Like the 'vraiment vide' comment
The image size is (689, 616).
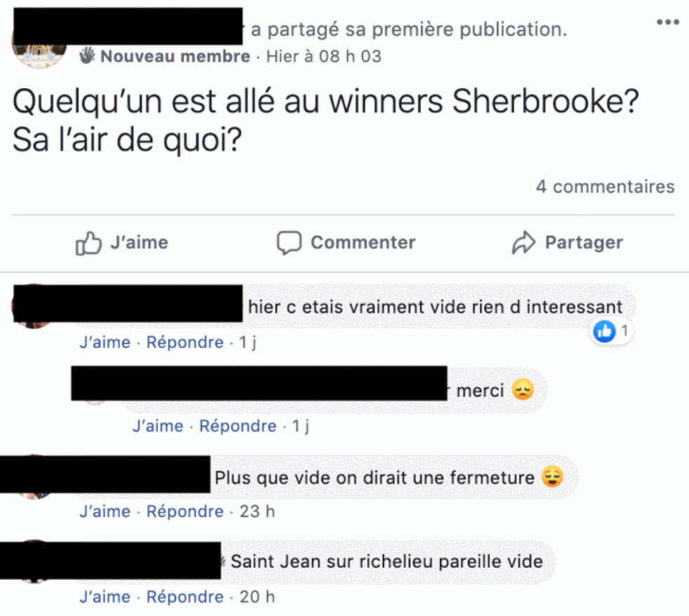[105, 342]
